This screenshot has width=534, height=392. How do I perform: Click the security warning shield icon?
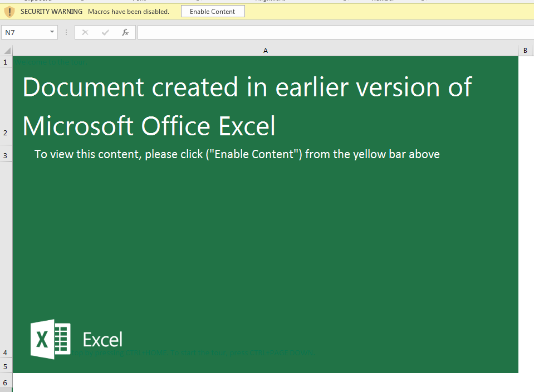[x=9, y=12]
